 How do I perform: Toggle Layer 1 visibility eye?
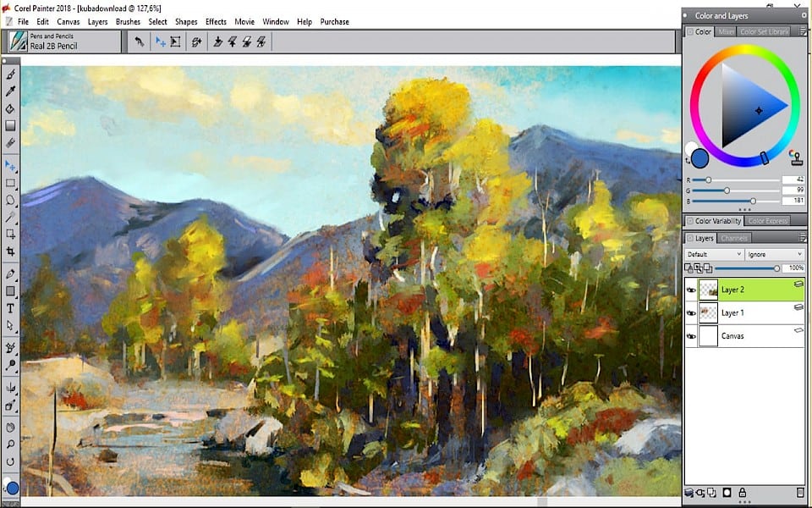(x=691, y=312)
